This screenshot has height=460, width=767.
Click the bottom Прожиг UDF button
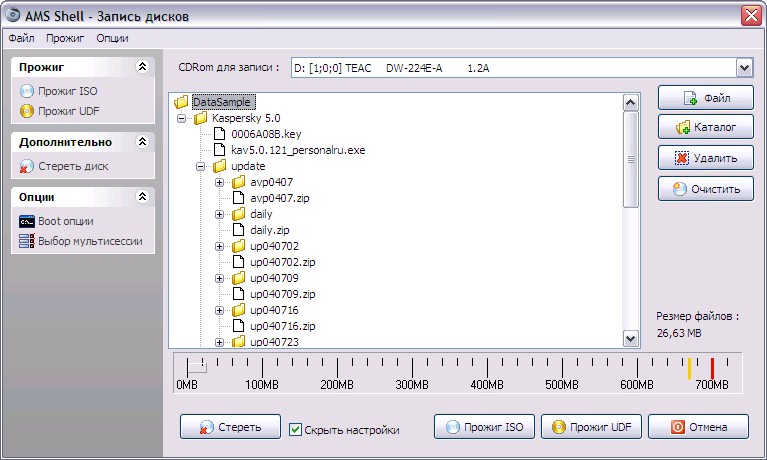(x=591, y=427)
